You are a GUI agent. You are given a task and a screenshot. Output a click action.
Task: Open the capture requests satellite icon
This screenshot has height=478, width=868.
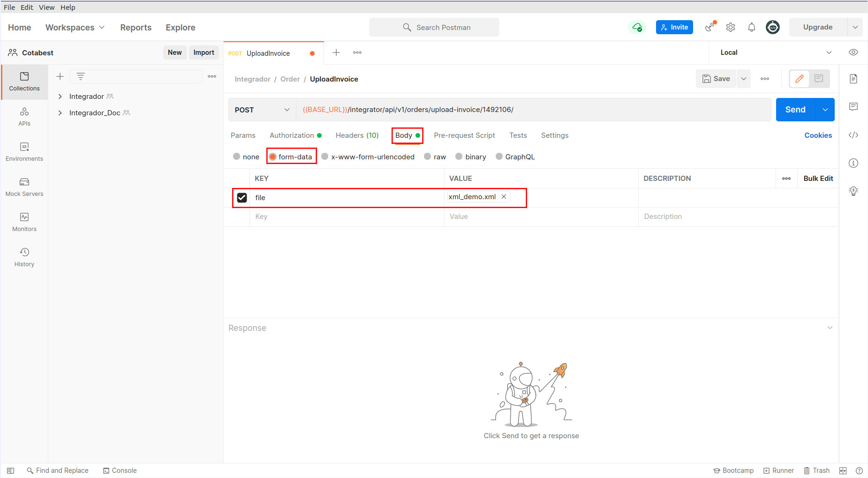pyautogui.click(x=711, y=27)
